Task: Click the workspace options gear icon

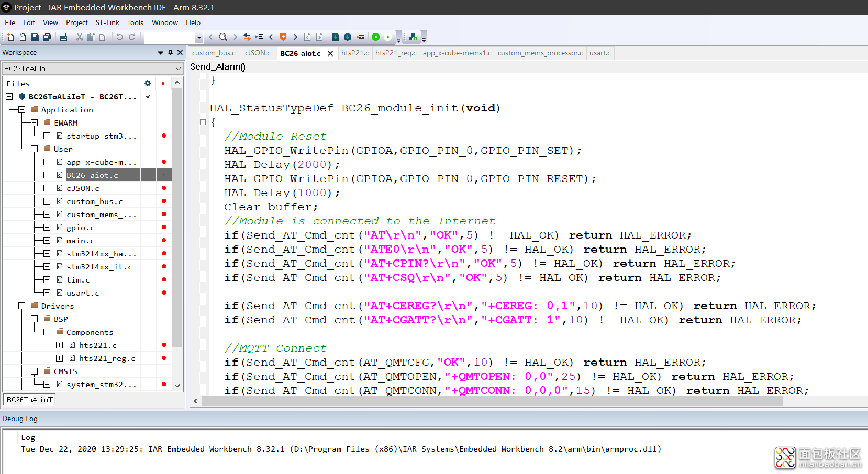Action: click(148, 83)
